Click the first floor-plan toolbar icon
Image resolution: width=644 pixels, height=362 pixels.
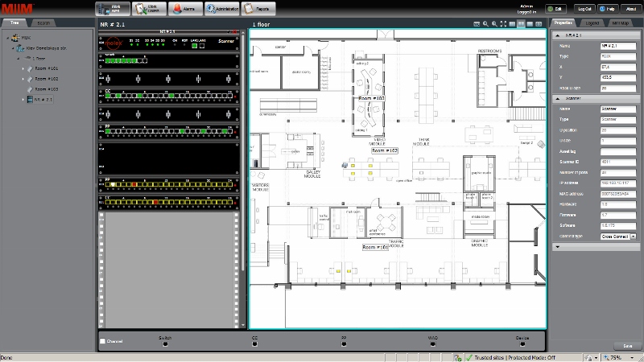[477, 24]
